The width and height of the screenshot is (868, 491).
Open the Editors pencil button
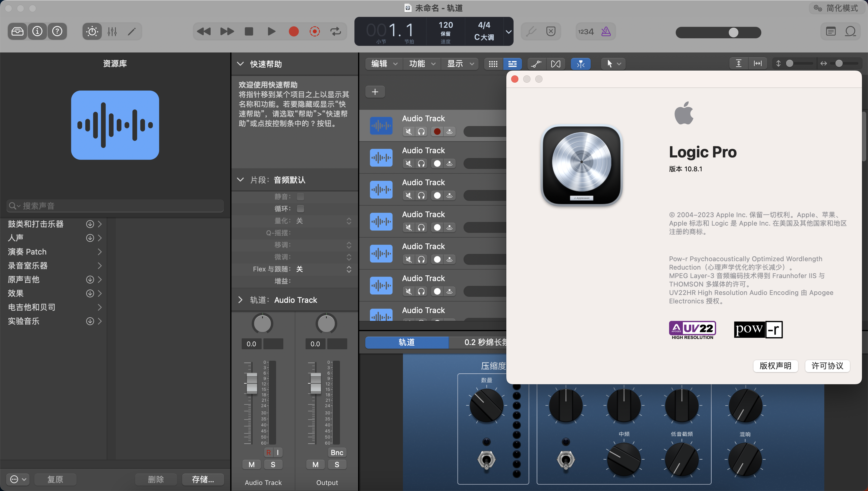[x=132, y=31]
